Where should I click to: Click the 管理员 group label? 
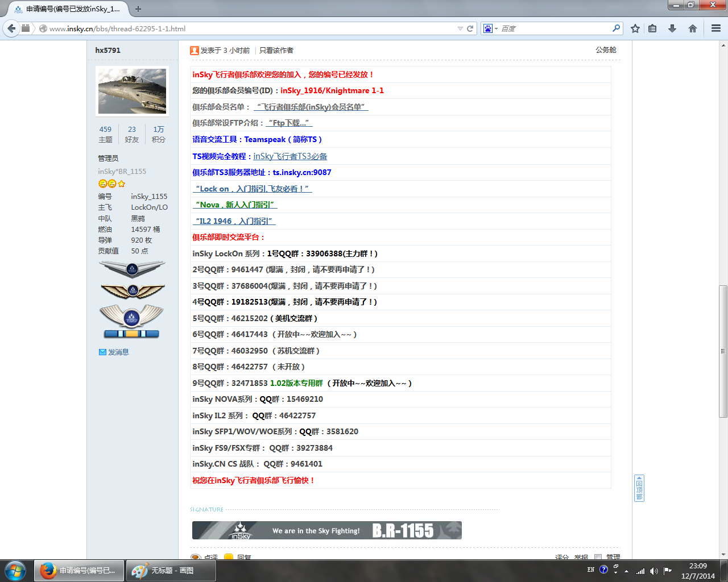point(108,159)
